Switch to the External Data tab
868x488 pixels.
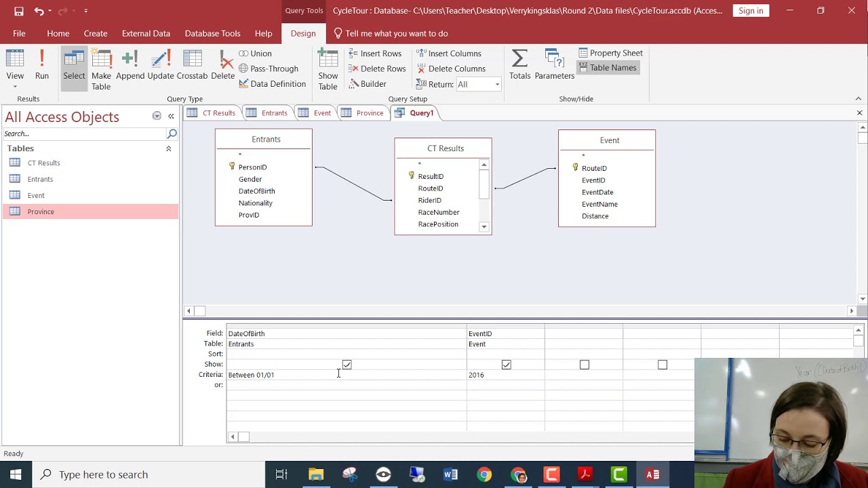pos(146,33)
